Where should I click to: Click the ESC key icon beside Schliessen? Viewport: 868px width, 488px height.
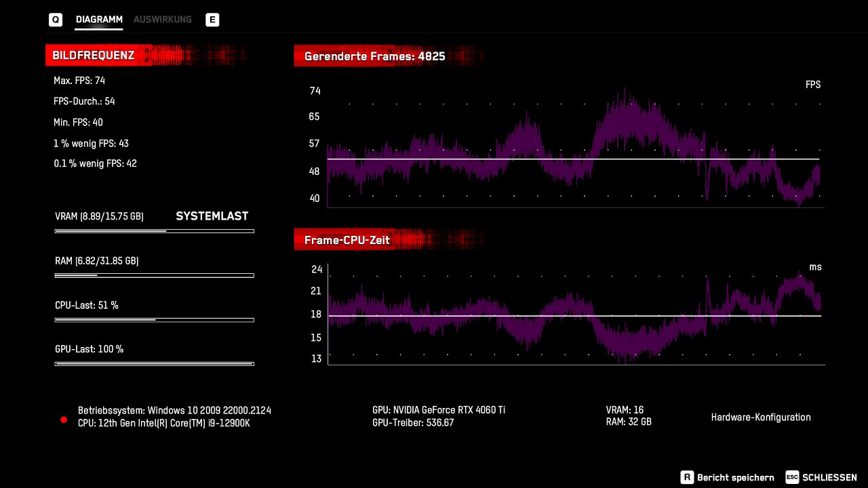792,477
